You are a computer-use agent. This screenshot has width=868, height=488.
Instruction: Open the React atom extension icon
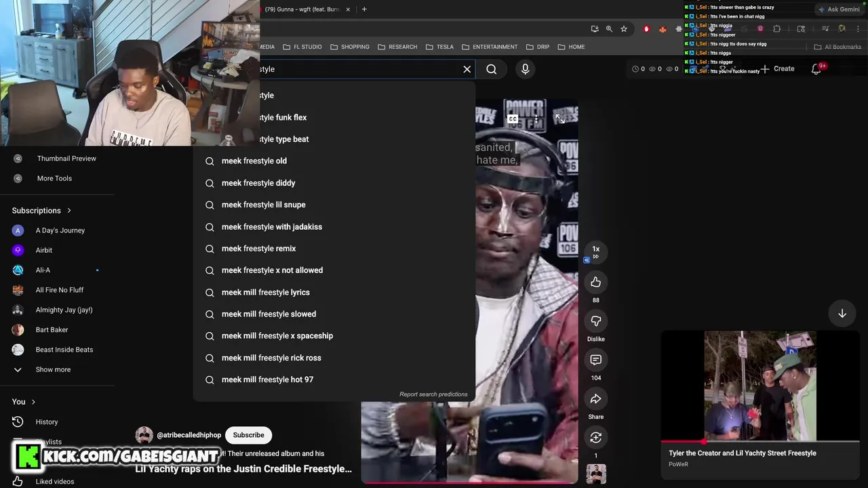tap(679, 29)
